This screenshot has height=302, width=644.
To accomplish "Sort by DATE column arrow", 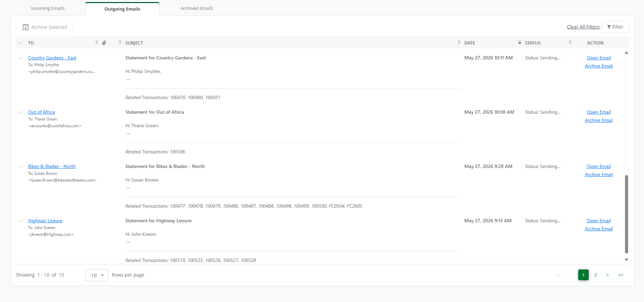I will pos(520,42).
